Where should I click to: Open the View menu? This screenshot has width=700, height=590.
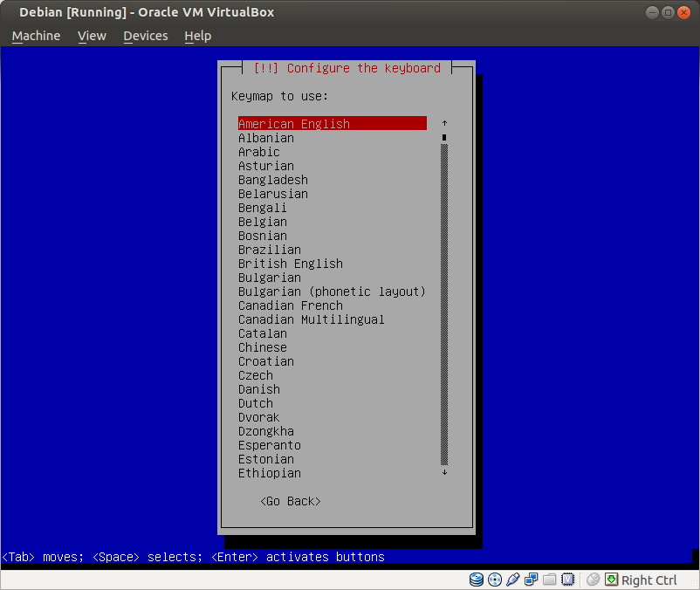(92, 36)
